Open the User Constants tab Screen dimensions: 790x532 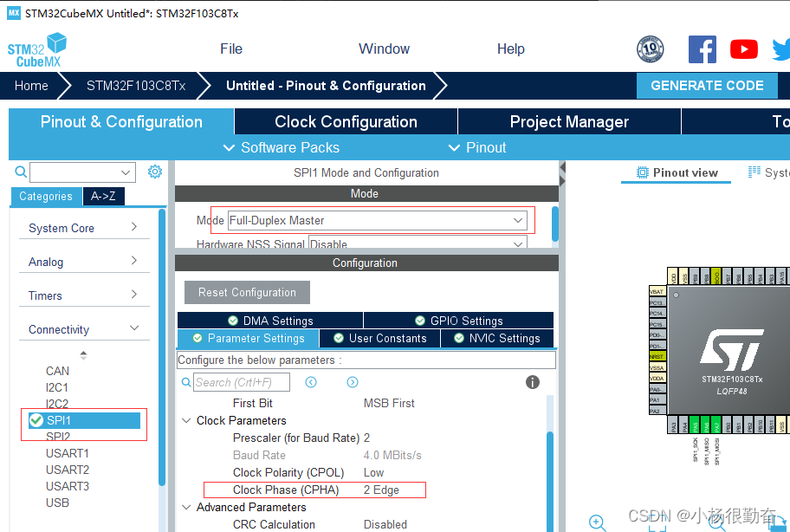point(380,338)
